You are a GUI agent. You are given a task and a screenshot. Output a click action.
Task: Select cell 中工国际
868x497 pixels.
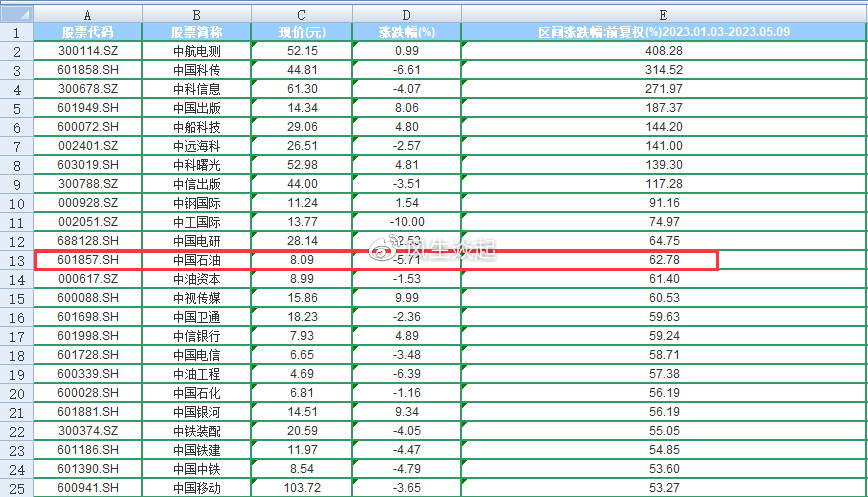click(197, 222)
